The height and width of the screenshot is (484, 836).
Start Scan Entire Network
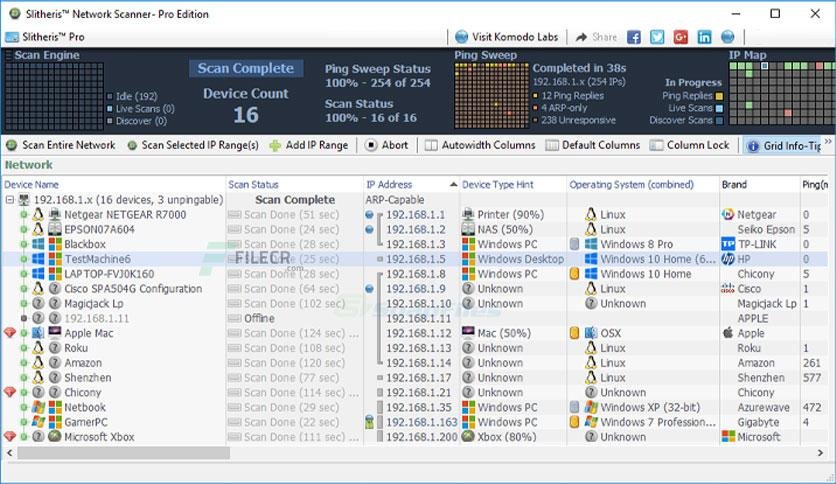[x=61, y=145]
